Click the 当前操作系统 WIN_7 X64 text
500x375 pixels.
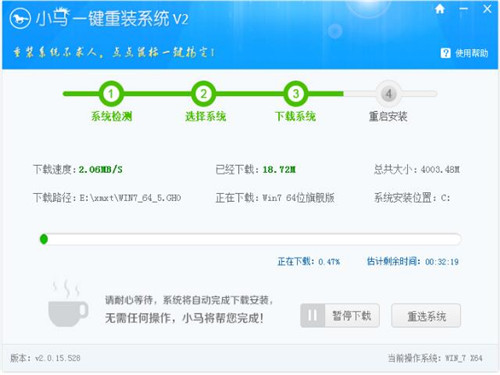[x=435, y=358]
